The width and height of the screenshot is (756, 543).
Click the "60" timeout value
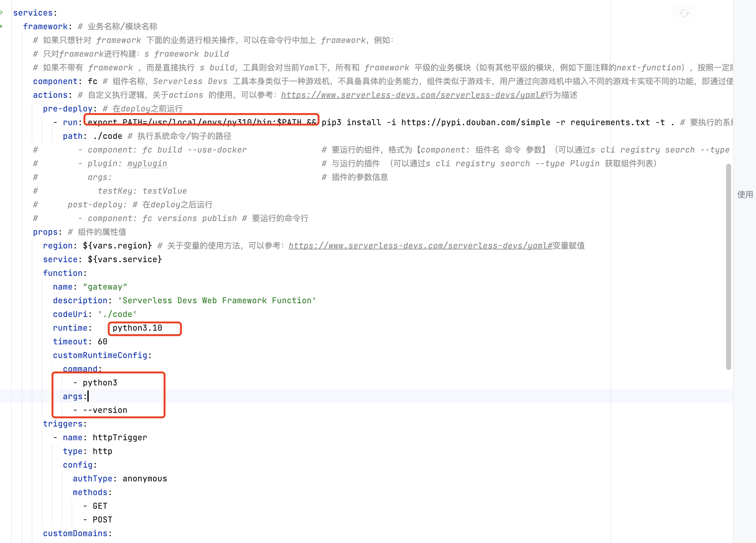[103, 342]
